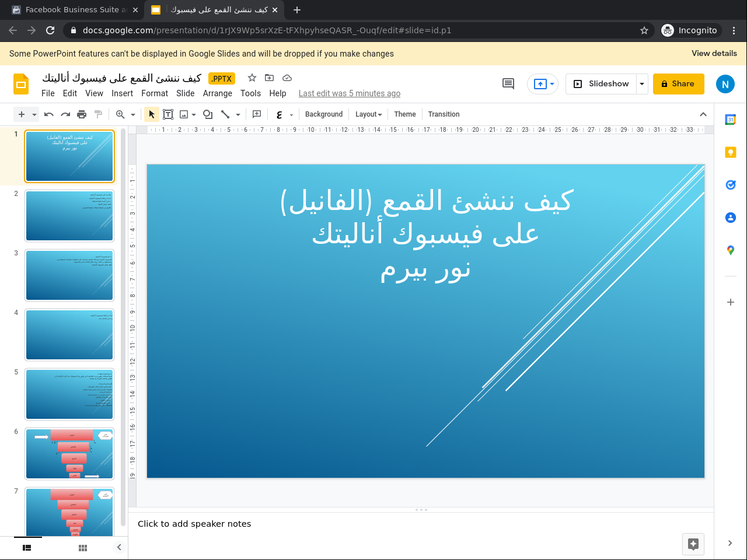Open the Help menu
The height and width of the screenshot is (560, 747).
tap(278, 93)
